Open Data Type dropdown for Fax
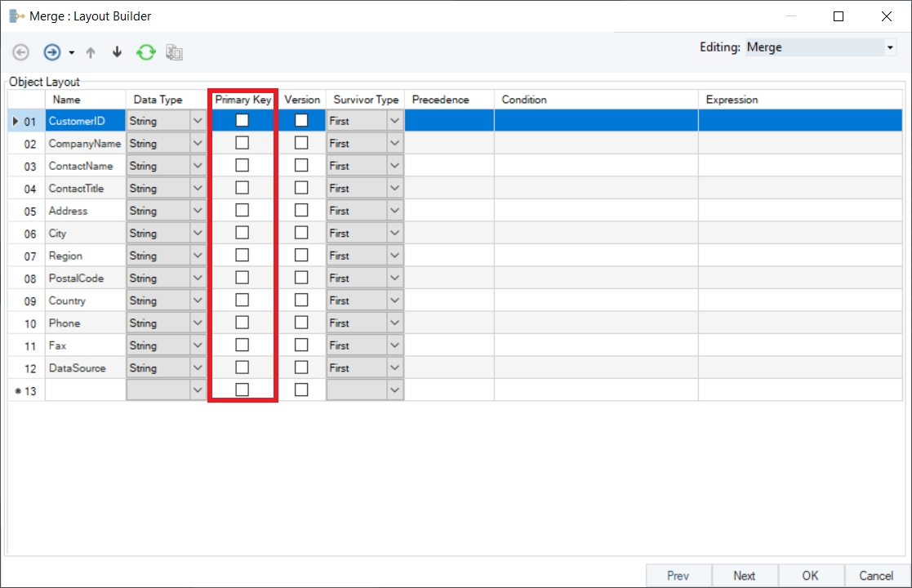 [x=198, y=345]
